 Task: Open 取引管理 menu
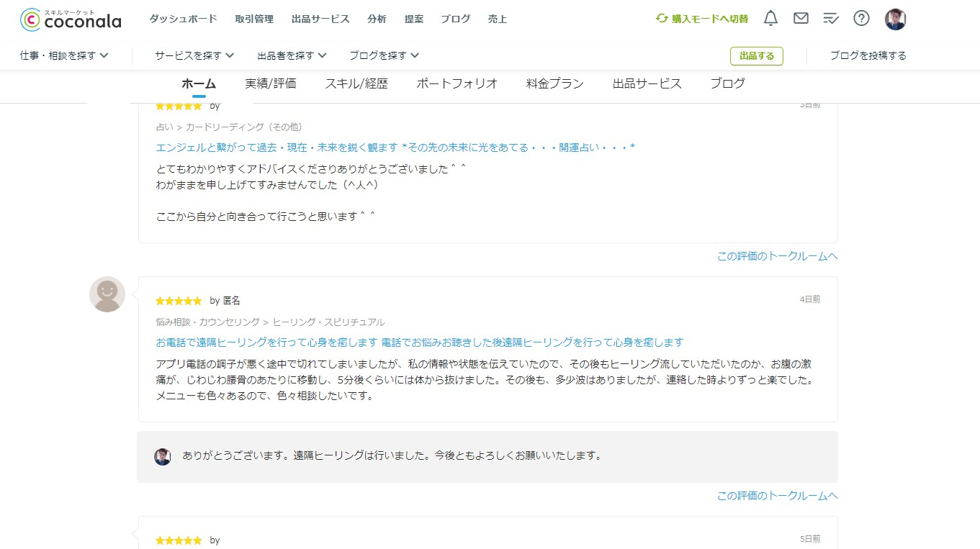pos(254,19)
